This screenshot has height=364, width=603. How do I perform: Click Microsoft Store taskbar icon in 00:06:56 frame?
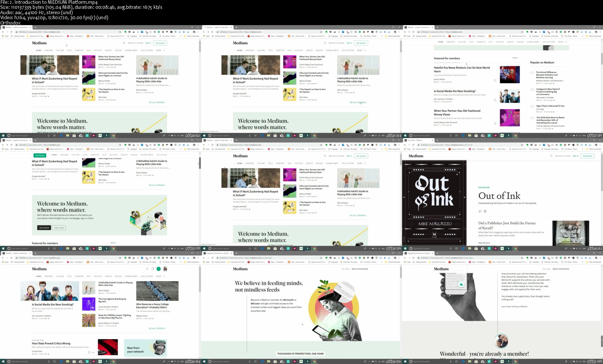275,361
